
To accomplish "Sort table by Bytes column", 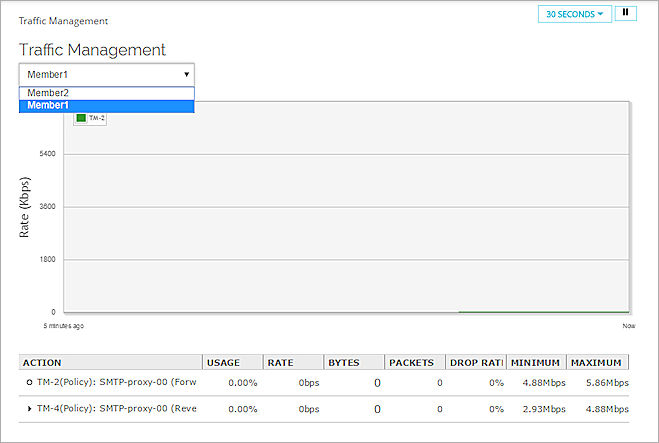I will click(x=343, y=362).
